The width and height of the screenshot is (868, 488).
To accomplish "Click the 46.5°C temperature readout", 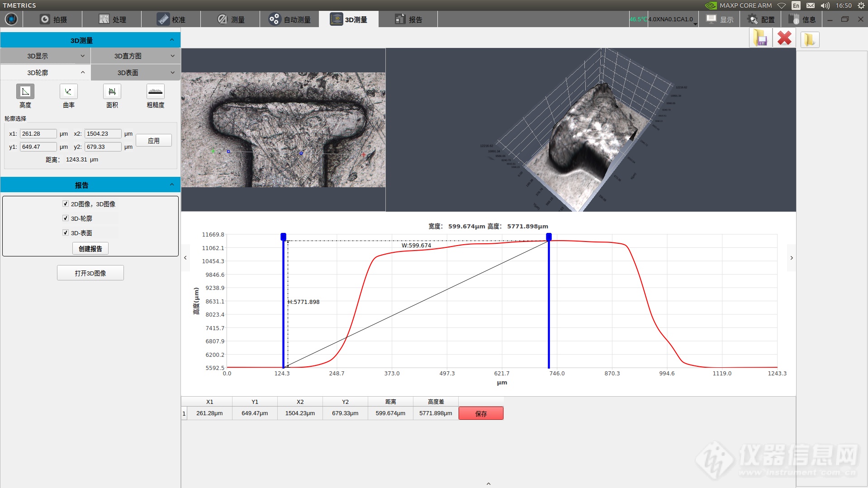I will 638,19.
